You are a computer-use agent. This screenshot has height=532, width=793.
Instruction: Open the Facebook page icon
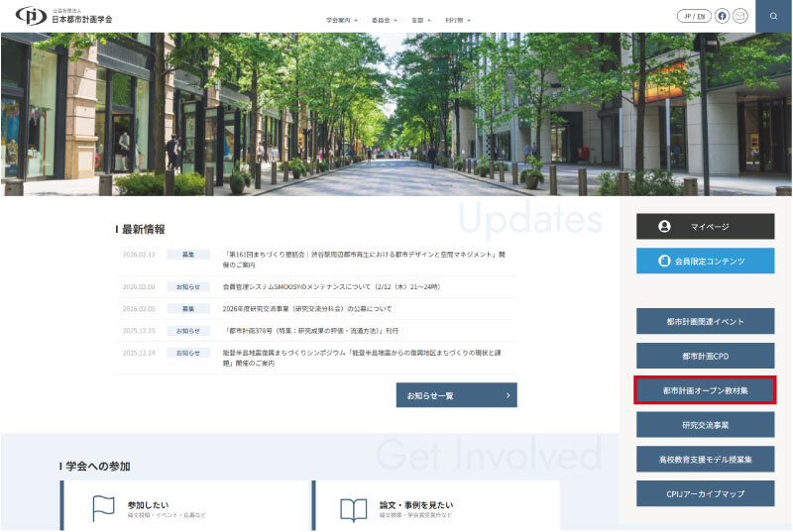click(723, 16)
